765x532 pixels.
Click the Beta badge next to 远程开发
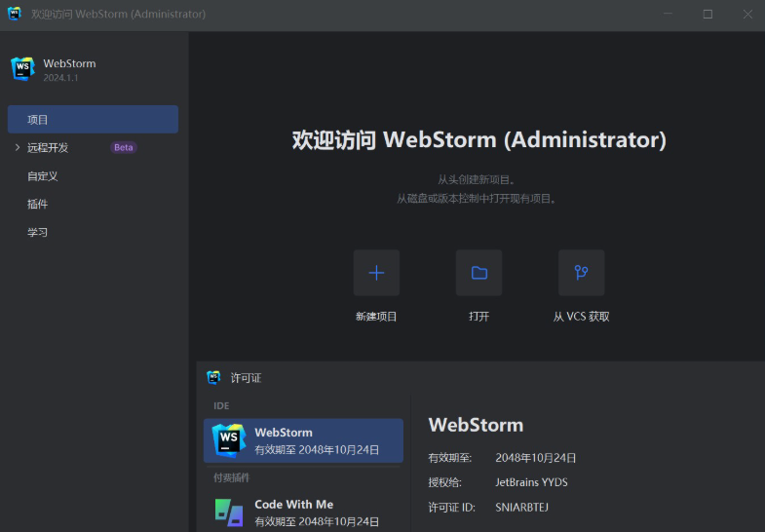(x=124, y=147)
